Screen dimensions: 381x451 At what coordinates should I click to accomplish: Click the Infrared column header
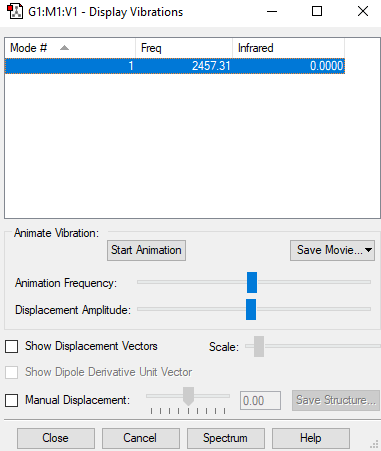click(x=288, y=48)
